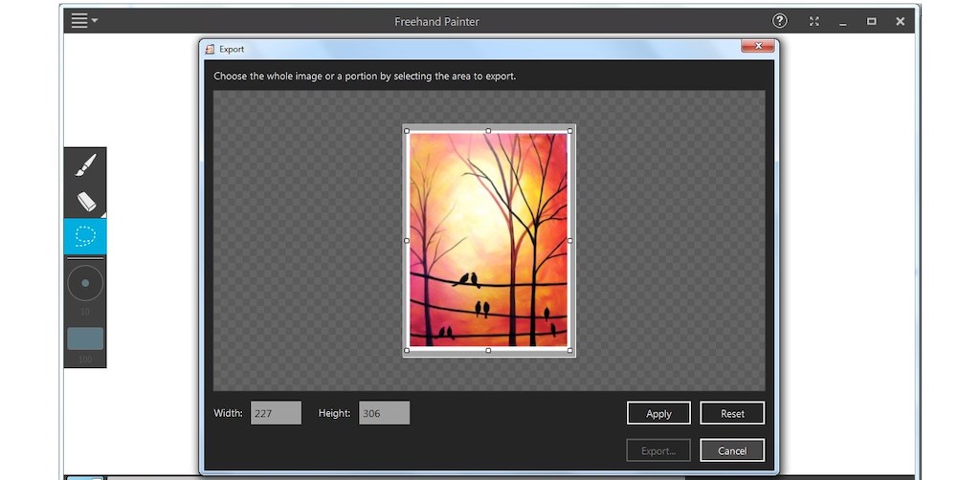Click the Height input field
Image resolution: width=980 pixels, height=480 pixels.
384,413
